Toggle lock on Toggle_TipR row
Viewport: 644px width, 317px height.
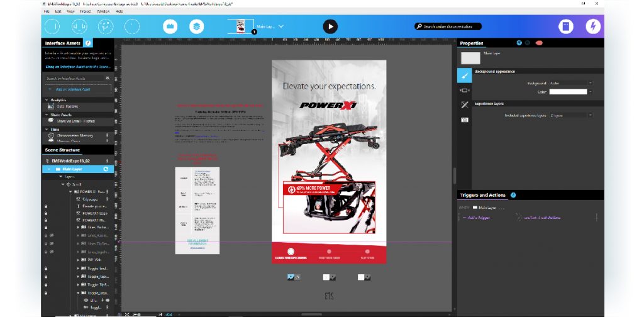click(45, 284)
